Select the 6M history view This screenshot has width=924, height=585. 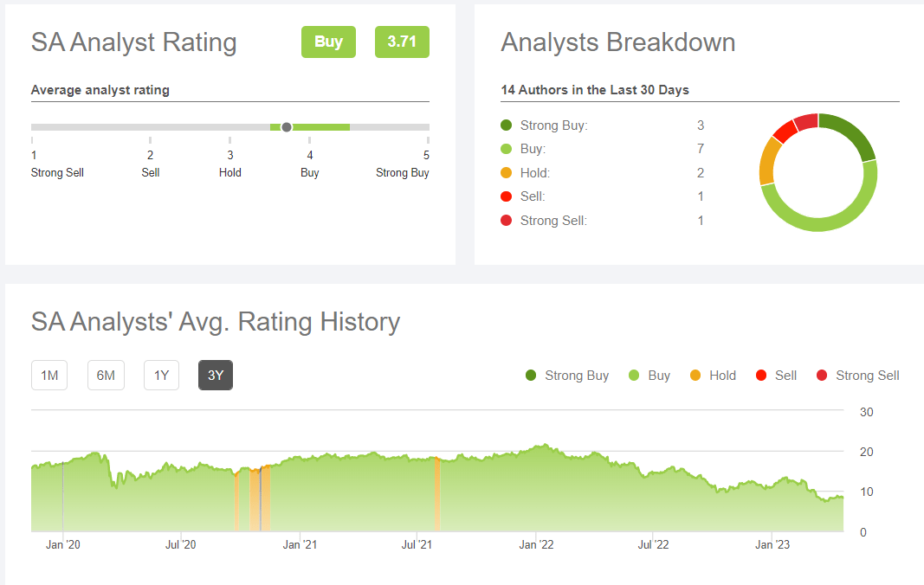106,375
